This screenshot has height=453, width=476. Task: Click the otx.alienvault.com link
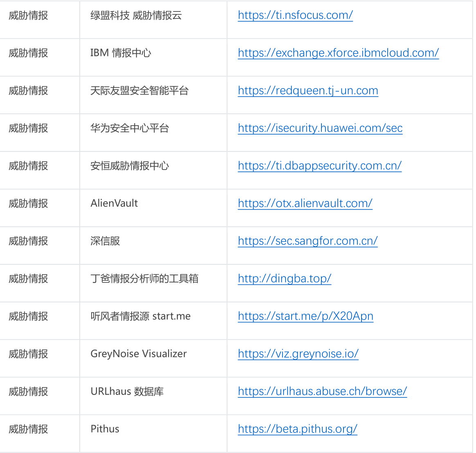coord(305,204)
